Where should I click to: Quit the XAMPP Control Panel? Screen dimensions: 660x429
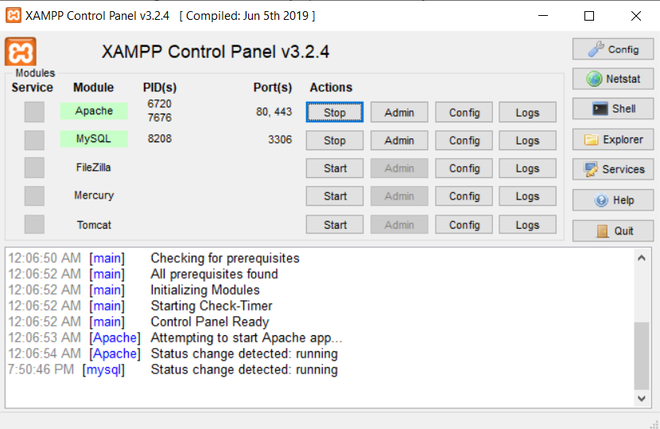(x=613, y=231)
